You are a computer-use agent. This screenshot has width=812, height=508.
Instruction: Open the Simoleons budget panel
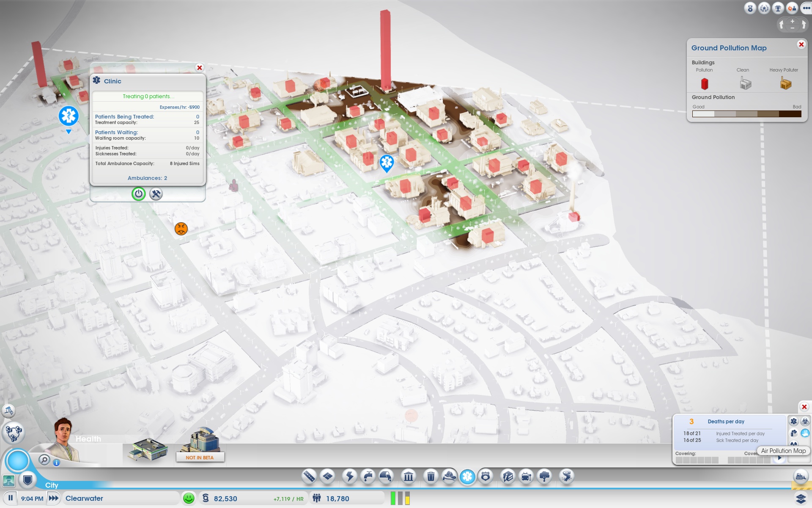[x=254, y=499]
